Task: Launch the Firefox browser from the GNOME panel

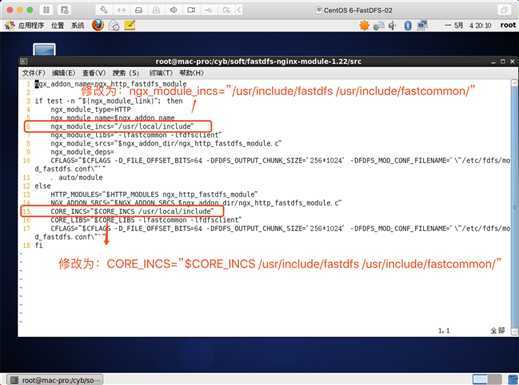Action: click(x=98, y=25)
